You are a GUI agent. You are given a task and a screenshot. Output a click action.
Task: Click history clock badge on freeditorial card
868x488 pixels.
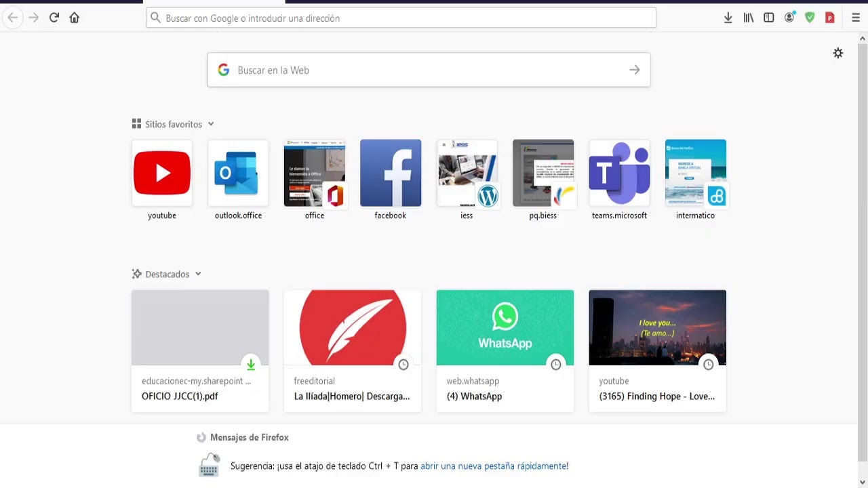403,365
